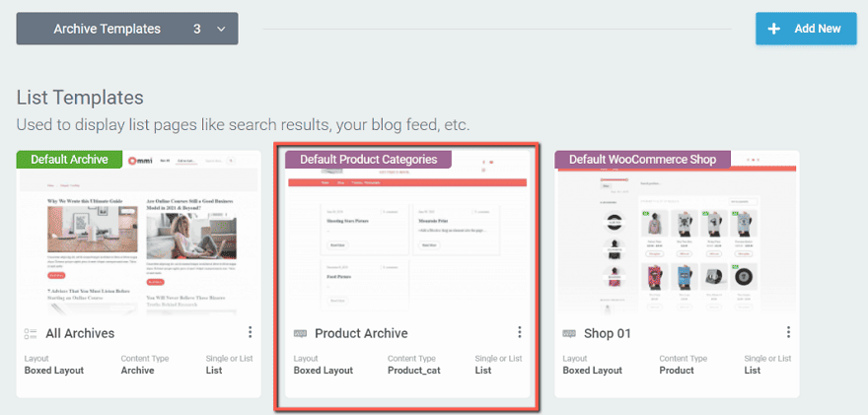Click the Add New button
The image size is (868, 415).
(x=806, y=29)
